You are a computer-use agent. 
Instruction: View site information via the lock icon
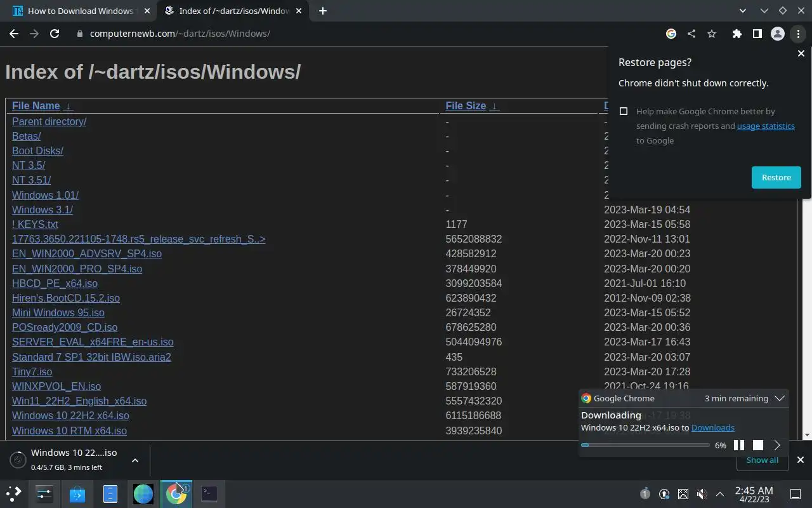coord(79,34)
